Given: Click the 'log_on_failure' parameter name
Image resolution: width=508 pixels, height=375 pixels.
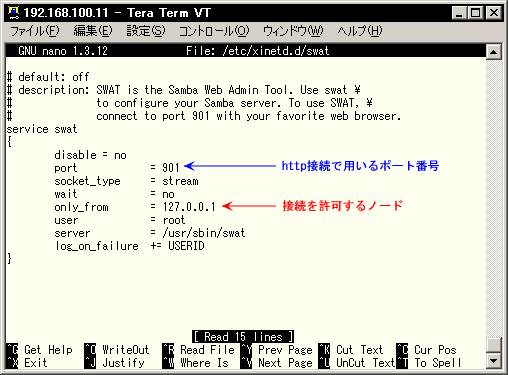Looking at the screenshot, I should (97, 246).
